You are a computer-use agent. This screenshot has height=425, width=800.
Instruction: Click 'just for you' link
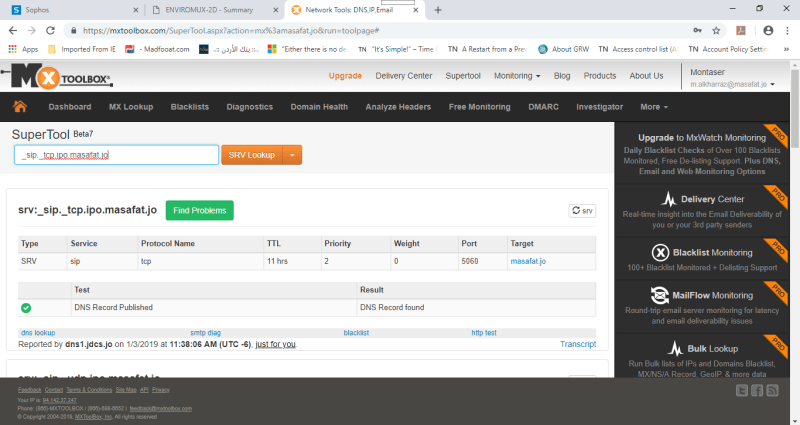pos(276,344)
